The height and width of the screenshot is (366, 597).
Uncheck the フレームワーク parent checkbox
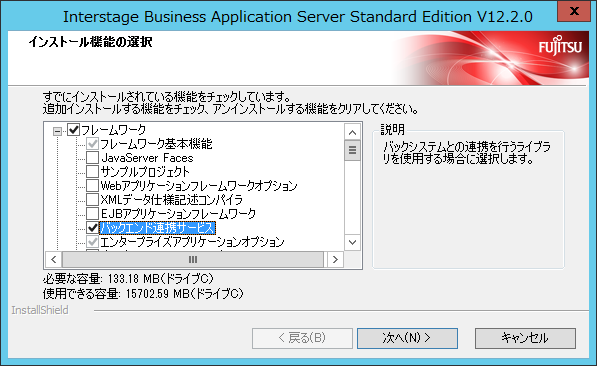click(73, 130)
